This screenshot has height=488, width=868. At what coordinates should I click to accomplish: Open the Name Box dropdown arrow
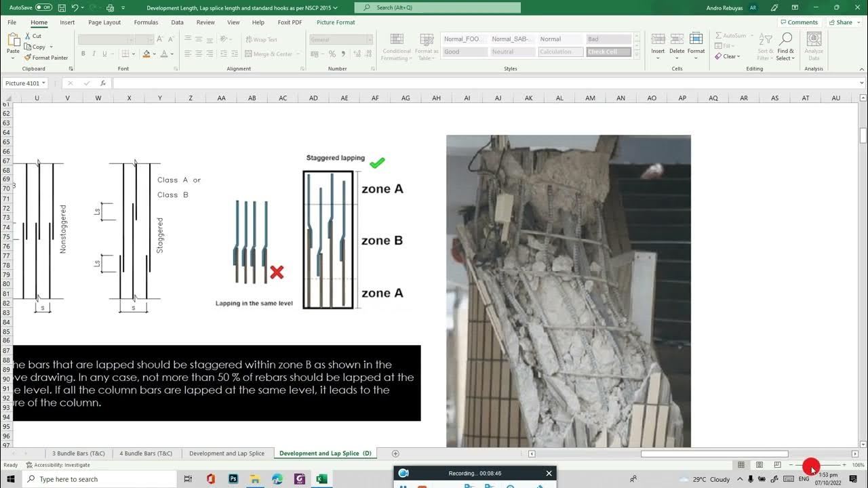[x=43, y=83]
